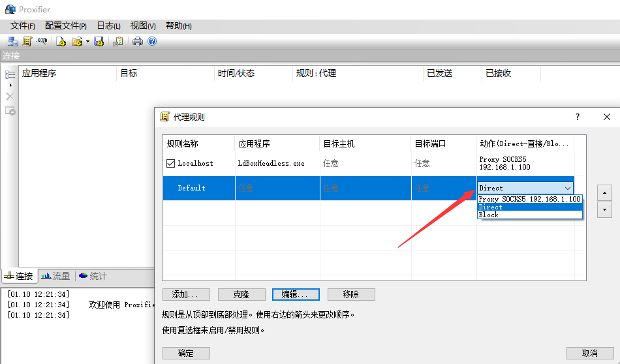620x364 pixels.
Task: Click dialog help question mark button
Action: coord(578,117)
